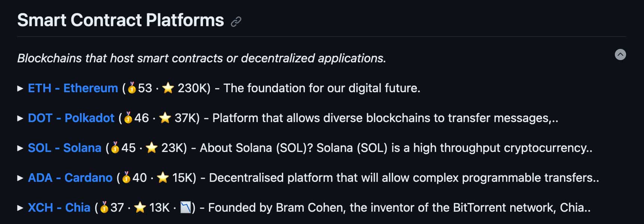Open the ETH - Ethereum link
This screenshot has width=644, height=224.
[72, 88]
